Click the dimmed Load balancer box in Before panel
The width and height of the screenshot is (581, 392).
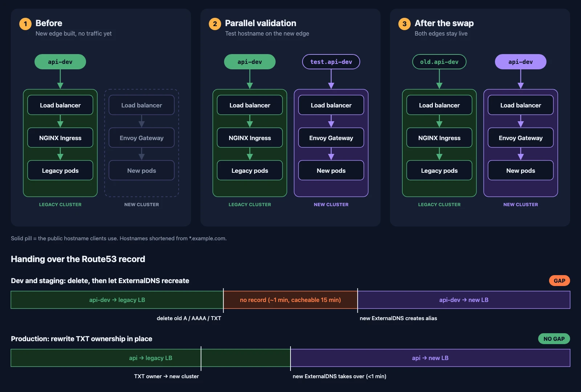pyautogui.click(x=142, y=105)
